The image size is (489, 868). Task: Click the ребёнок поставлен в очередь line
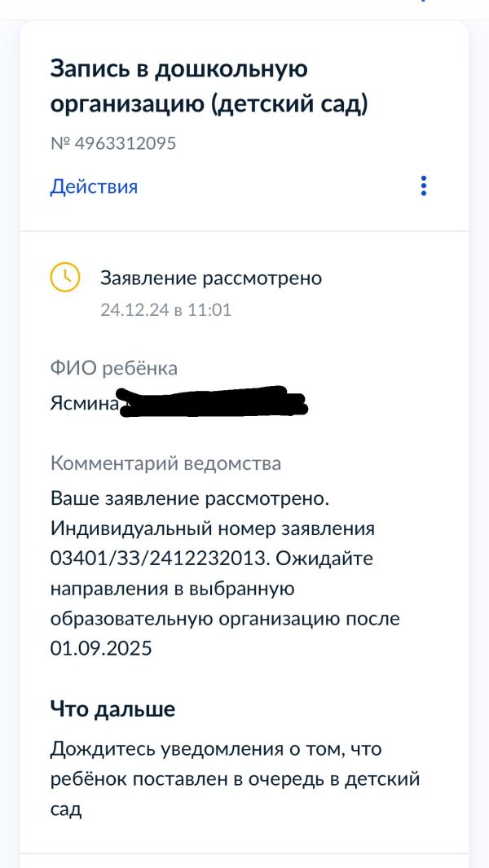tap(235, 779)
